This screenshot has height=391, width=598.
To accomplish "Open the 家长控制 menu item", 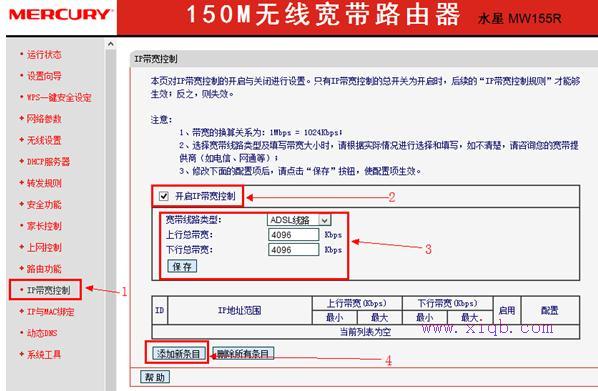I will [x=44, y=226].
